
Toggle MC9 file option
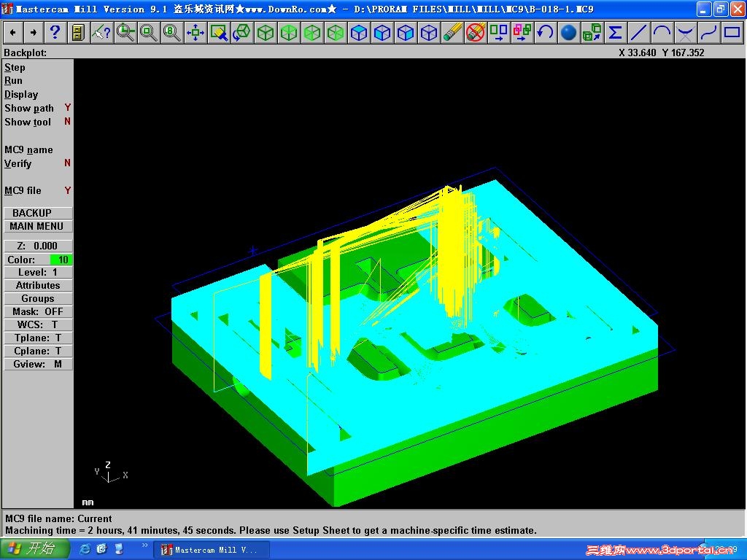(x=37, y=190)
